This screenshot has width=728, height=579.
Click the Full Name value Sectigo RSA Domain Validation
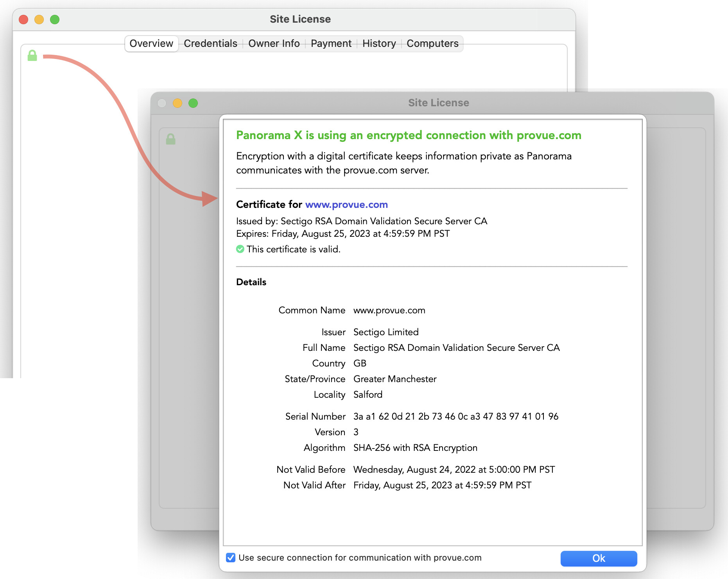tap(457, 348)
